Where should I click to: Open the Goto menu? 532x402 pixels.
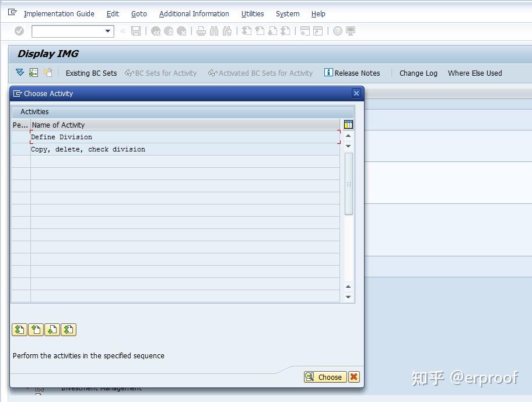click(x=139, y=13)
